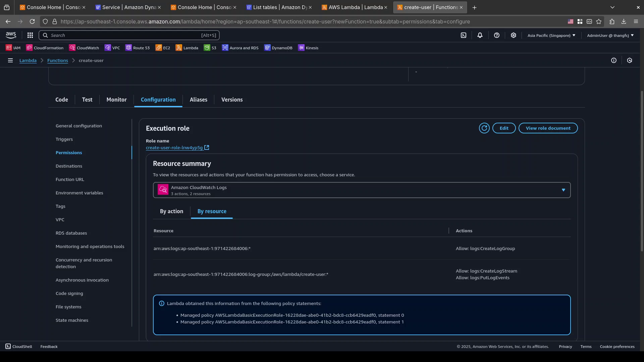This screenshot has height=362, width=644.
Task: Switch to AWS Lambda browser tab
Action: coord(354,7)
